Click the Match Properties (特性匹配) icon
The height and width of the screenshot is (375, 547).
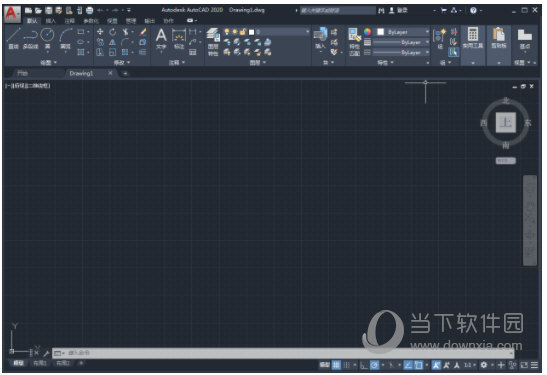pos(354,42)
